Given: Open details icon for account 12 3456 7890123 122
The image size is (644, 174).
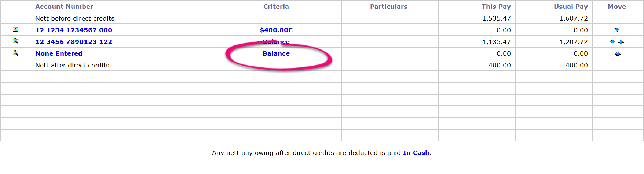Looking at the screenshot, I should pyautogui.click(x=15, y=41).
